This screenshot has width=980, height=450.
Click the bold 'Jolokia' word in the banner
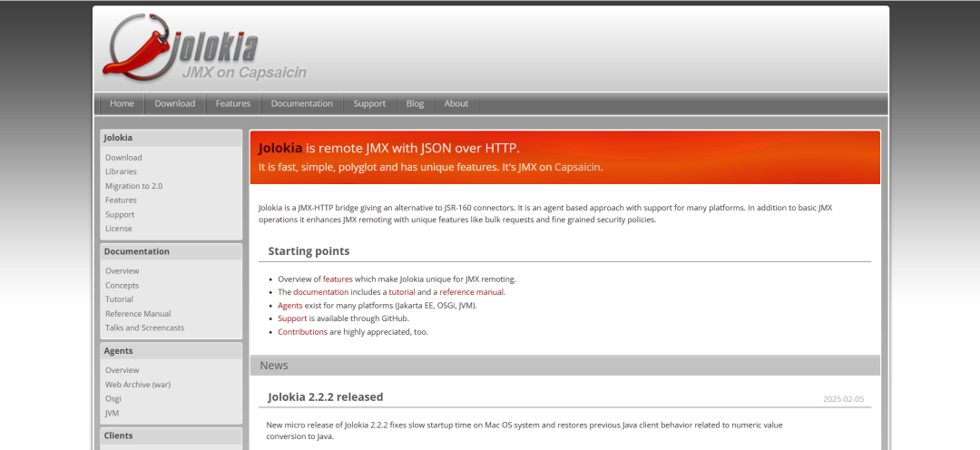click(280, 148)
